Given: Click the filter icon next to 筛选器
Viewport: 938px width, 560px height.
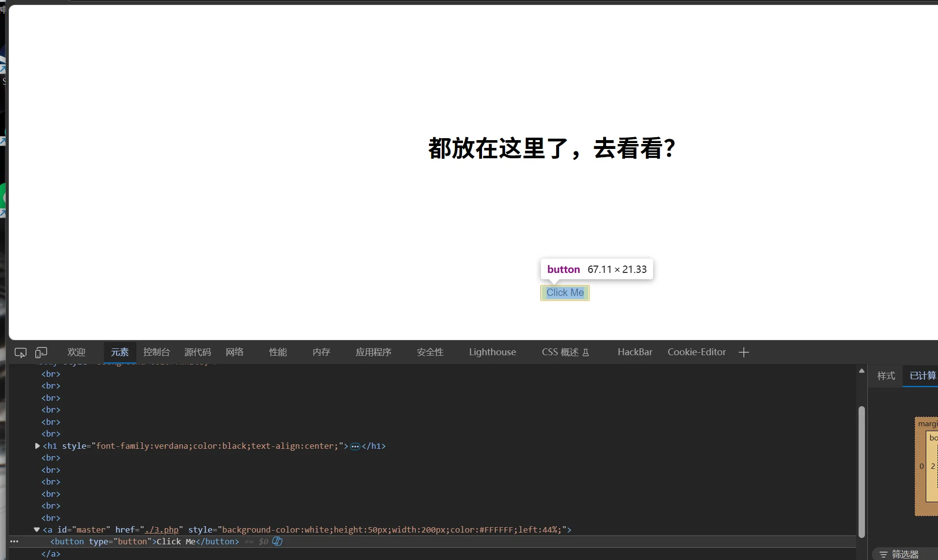Looking at the screenshot, I should 884,554.
